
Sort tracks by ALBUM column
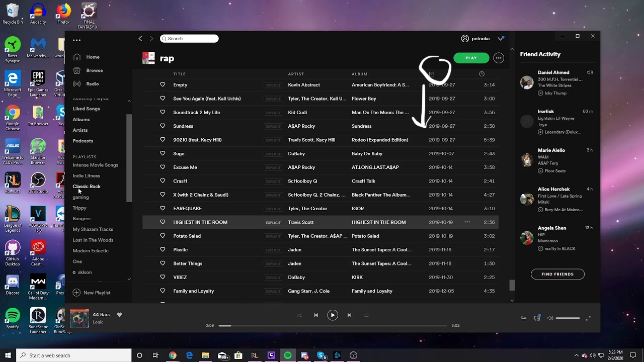click(x=359, y=74)
